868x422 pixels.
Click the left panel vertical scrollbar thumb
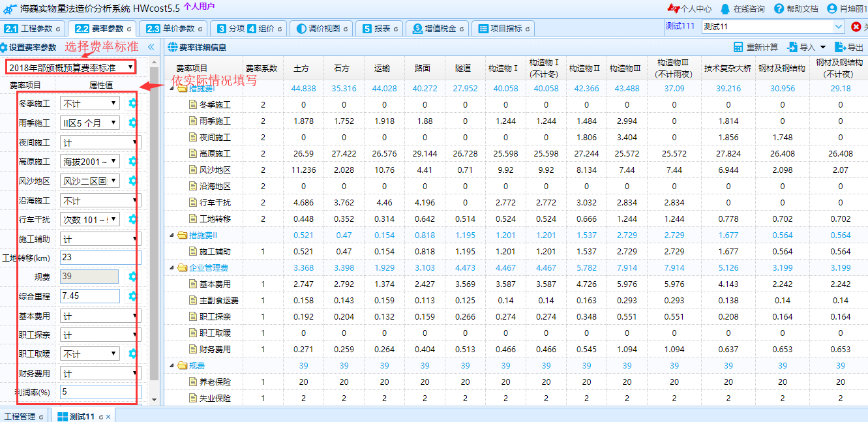pyautogui.click(x=154, y=223)
